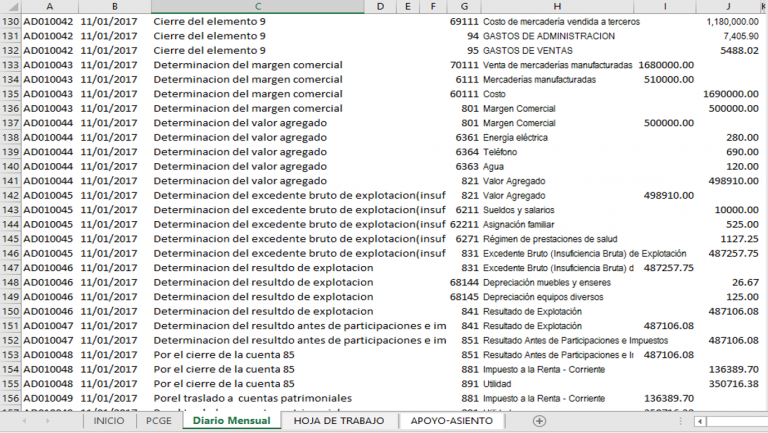This screenshot has width=768, height=433.
Task: Click the select-all corner triangle
Action: 13,7
